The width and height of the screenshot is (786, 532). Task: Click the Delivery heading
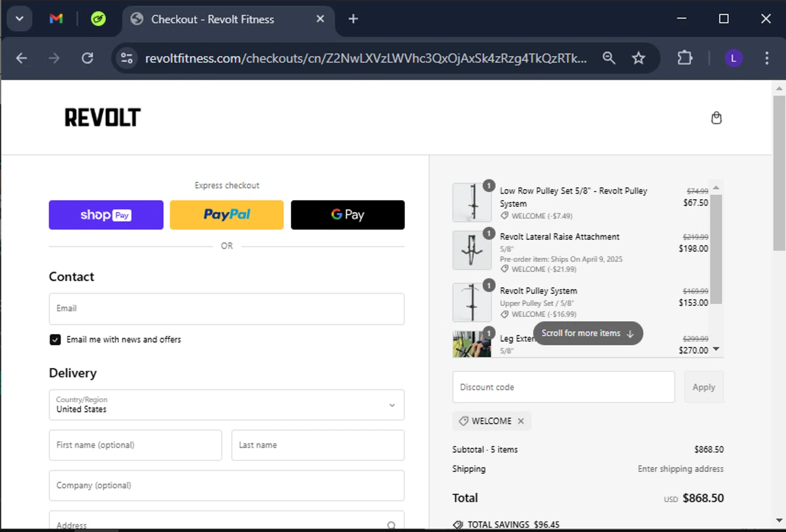click(73, 373)
